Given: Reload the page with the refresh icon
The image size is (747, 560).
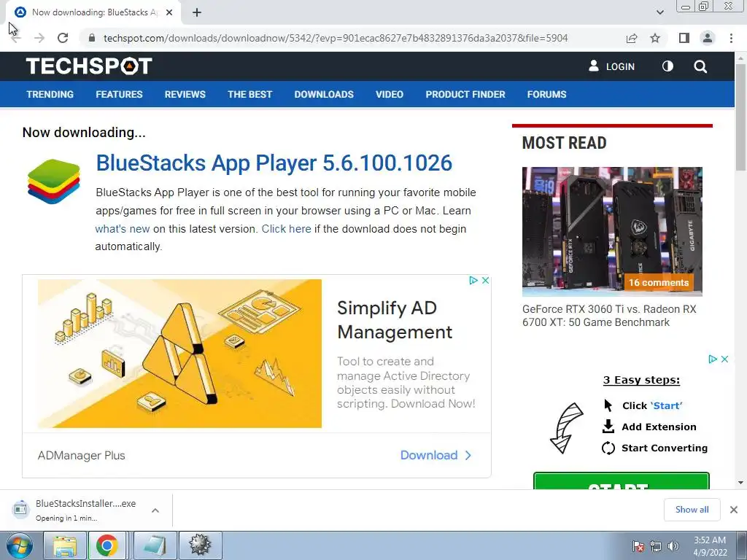Looking at the screenshot, I should tap(63, 38).
